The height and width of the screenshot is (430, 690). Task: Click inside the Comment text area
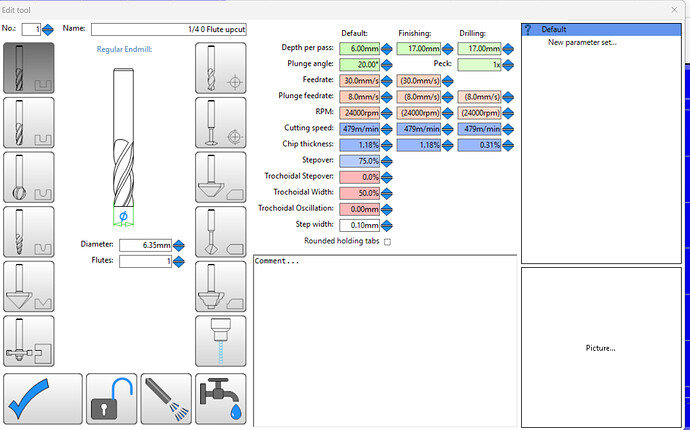pyautogui.click(x=385, y=341)
